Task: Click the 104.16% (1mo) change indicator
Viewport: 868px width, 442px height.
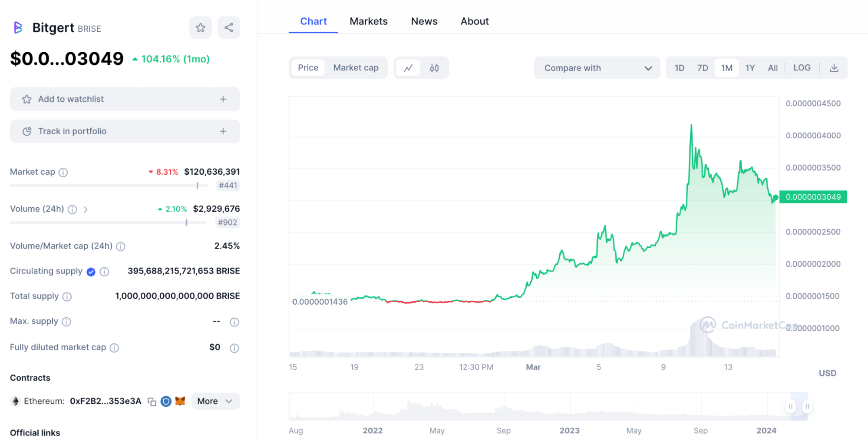Action: click(171, 59)
